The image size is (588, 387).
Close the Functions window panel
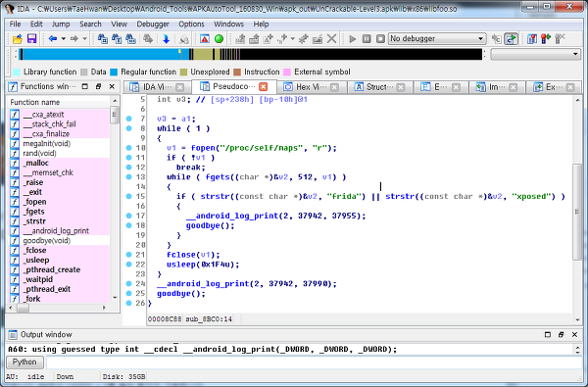click(x=112, y=86)
